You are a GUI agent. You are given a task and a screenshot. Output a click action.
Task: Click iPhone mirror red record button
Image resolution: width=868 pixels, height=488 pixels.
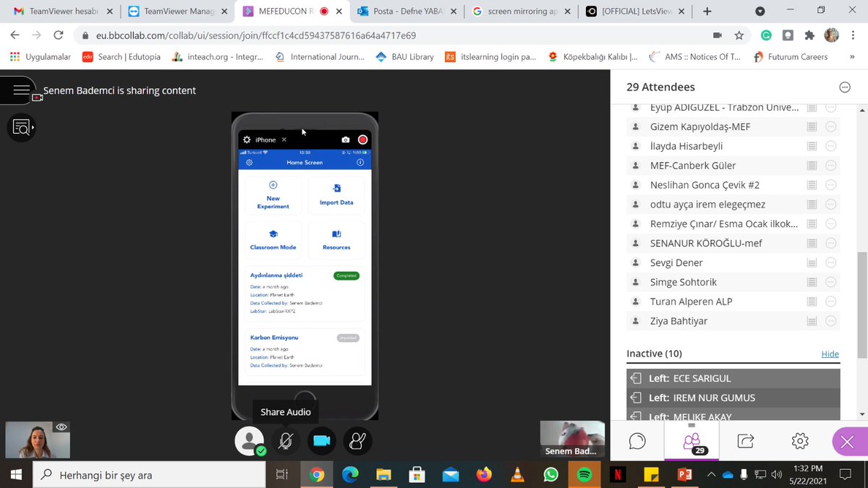click(x=362, y=140)
